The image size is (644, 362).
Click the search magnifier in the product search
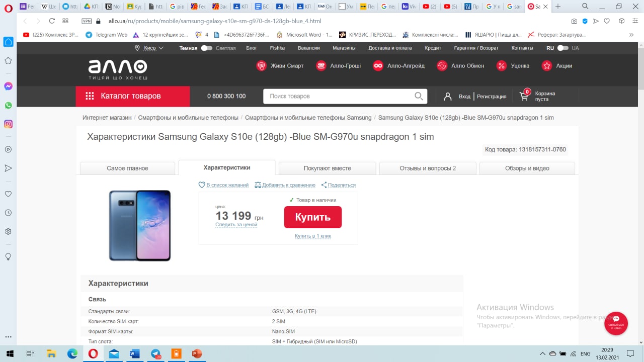(419, 96)
